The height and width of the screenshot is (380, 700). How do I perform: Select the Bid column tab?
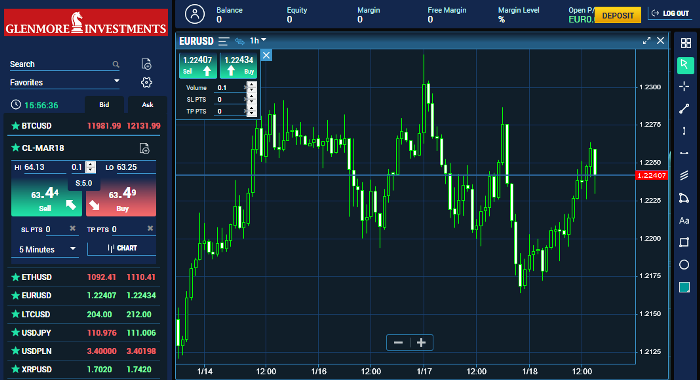pos(104,104)
